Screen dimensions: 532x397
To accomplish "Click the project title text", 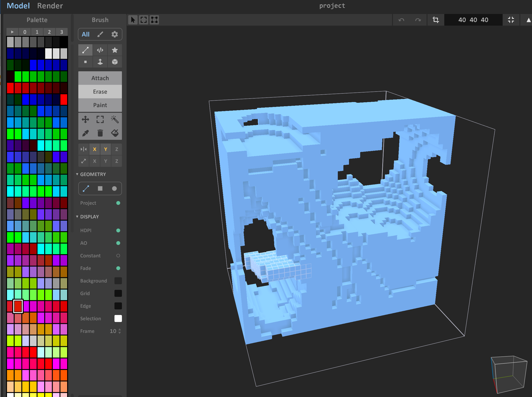I will 332,6.
